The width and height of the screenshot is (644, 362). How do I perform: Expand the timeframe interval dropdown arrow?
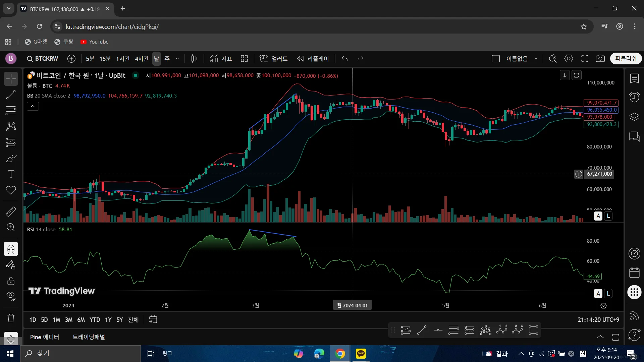[x=177, y=59]
